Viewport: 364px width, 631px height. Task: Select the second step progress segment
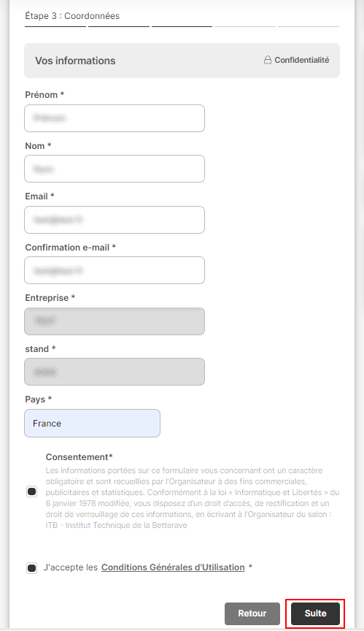(x=119, y=26)
